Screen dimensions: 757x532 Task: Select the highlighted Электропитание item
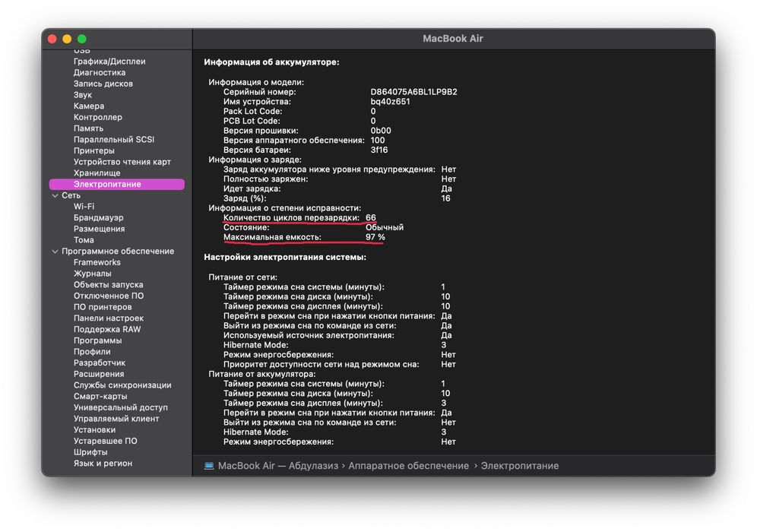point(117,184)
